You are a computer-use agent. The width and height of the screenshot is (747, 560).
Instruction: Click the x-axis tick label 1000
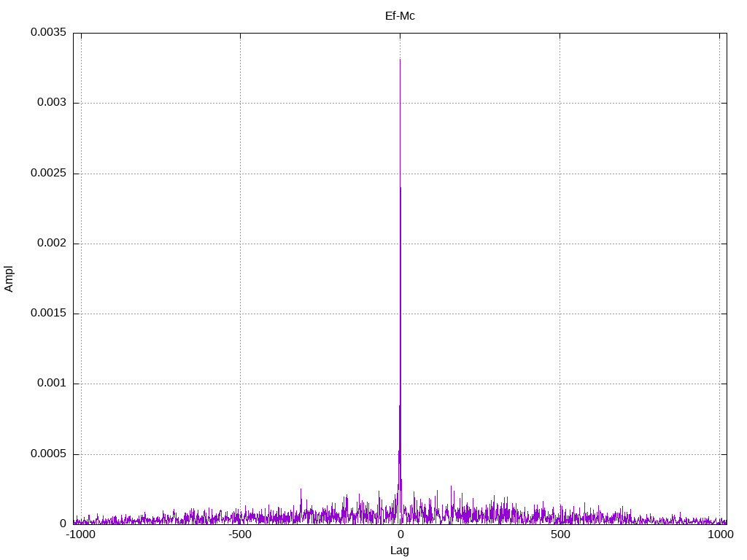720,534
